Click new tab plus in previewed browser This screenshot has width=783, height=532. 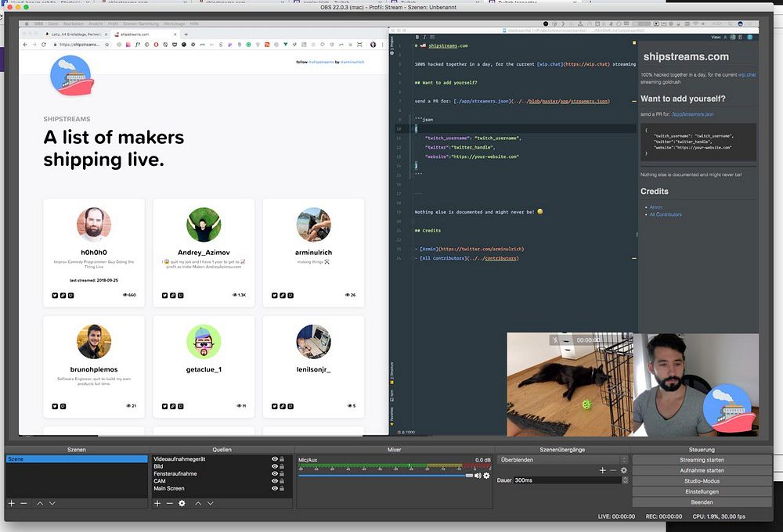[186, 34]
